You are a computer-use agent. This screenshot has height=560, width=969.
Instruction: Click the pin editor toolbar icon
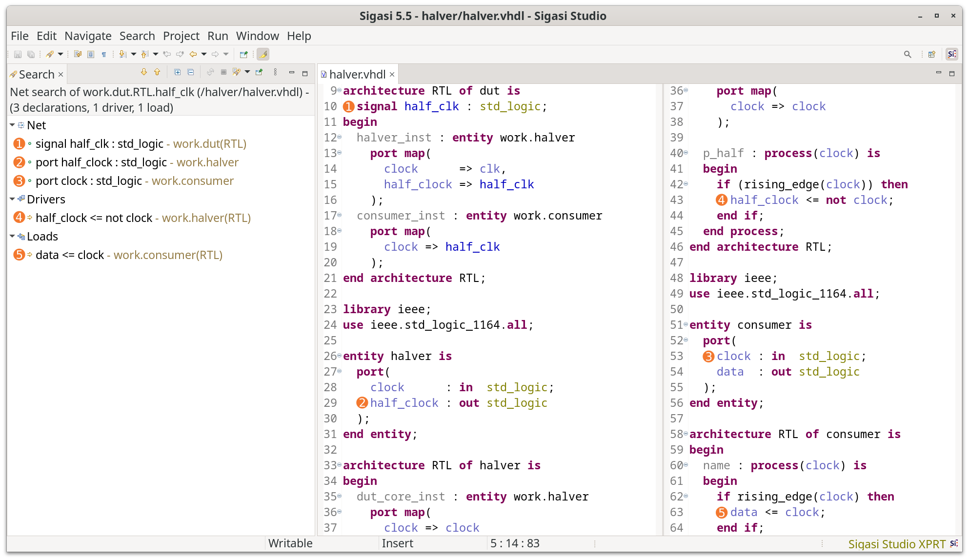[244, 54]
